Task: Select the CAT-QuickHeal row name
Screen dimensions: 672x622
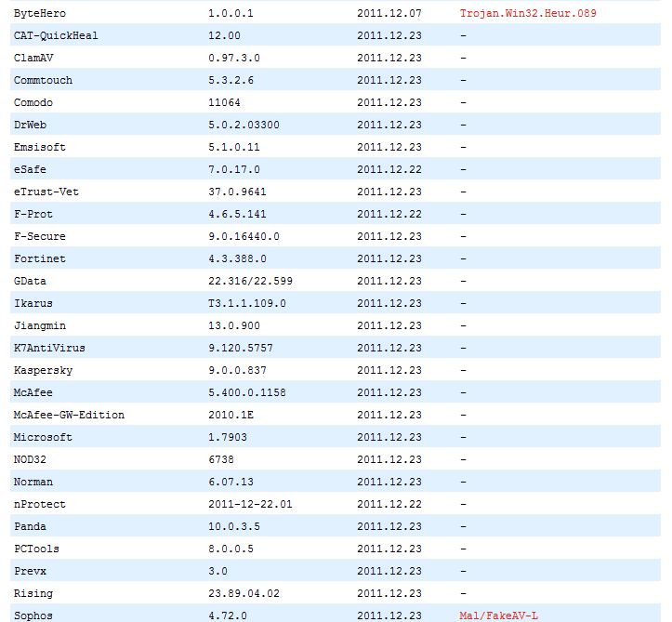Action: (56, 35)
